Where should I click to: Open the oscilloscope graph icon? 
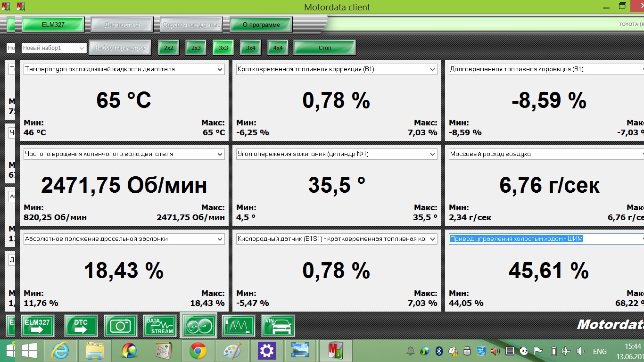pyautogui.click(x=239, y=326)
